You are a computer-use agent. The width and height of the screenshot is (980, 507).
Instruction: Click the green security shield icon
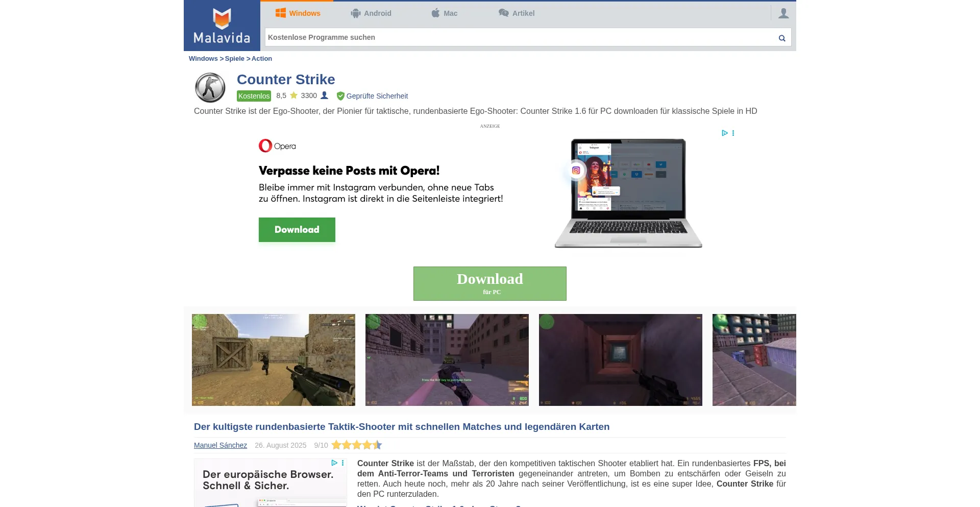coord(340,96)
